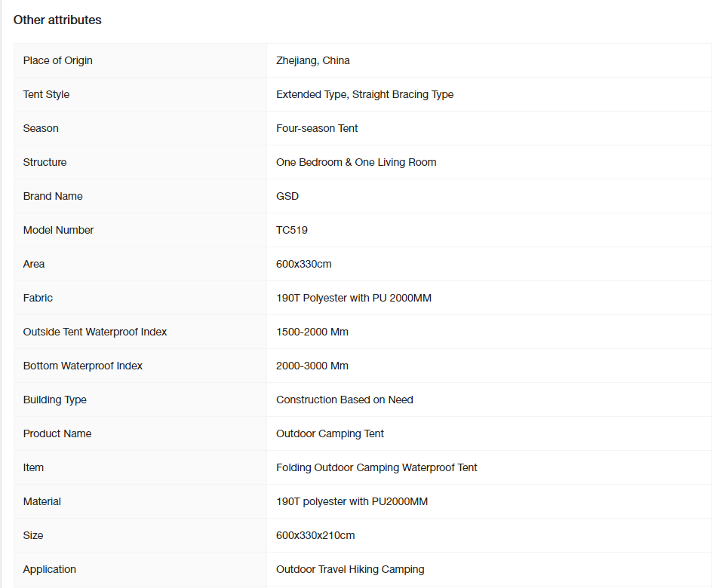Click Outdoor Travel Hiking Camping application value

coord(350,569)
